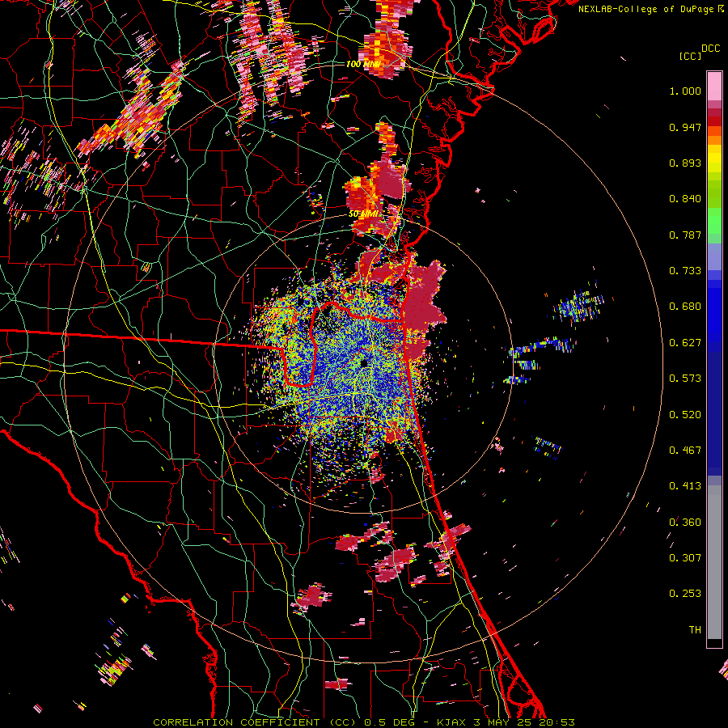Click the 0.733 scale value

point(685,271)
